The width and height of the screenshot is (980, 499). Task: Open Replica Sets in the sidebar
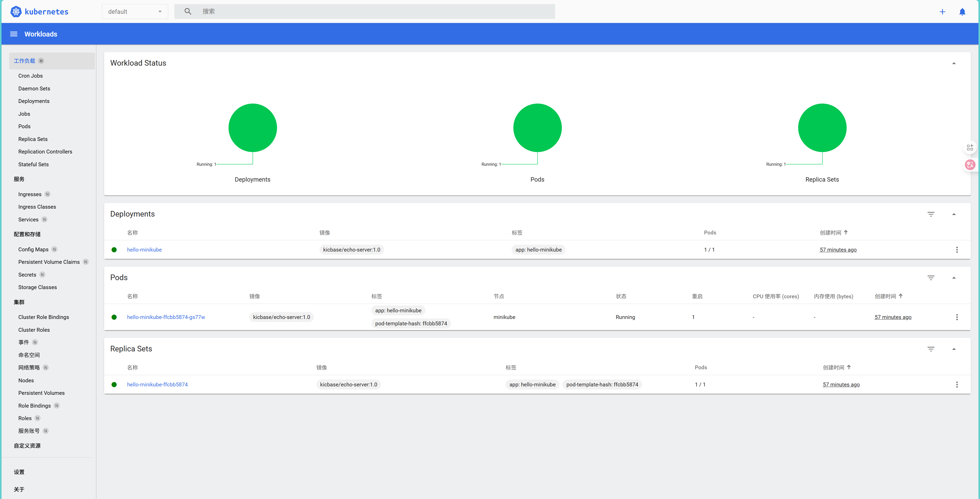33,139
